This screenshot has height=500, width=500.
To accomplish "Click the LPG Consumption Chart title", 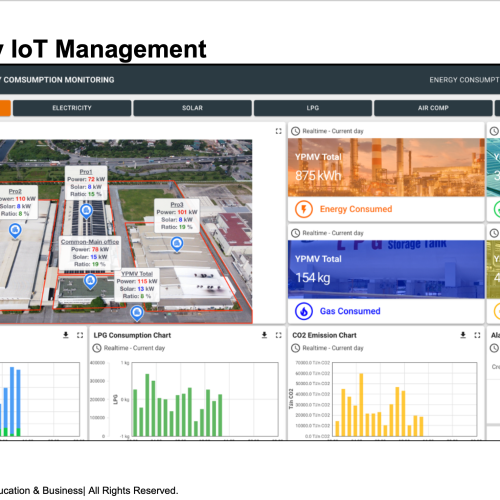I will [x=132, y=335].
